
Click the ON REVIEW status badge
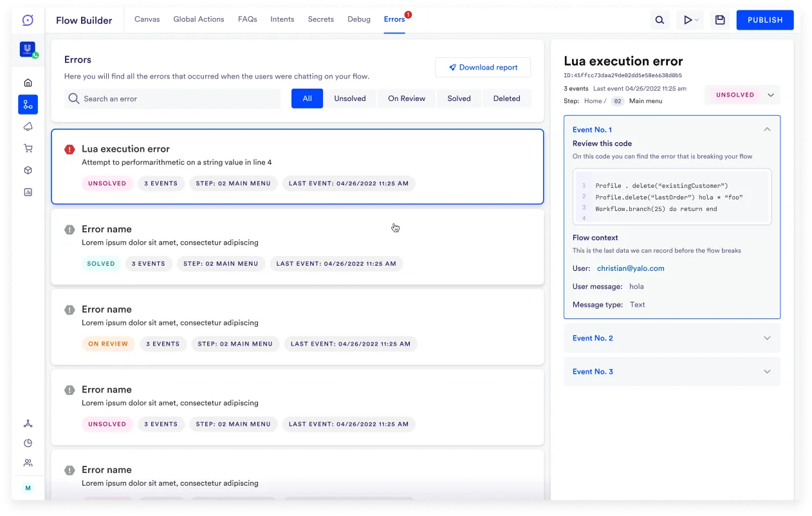tap(108, 344)
